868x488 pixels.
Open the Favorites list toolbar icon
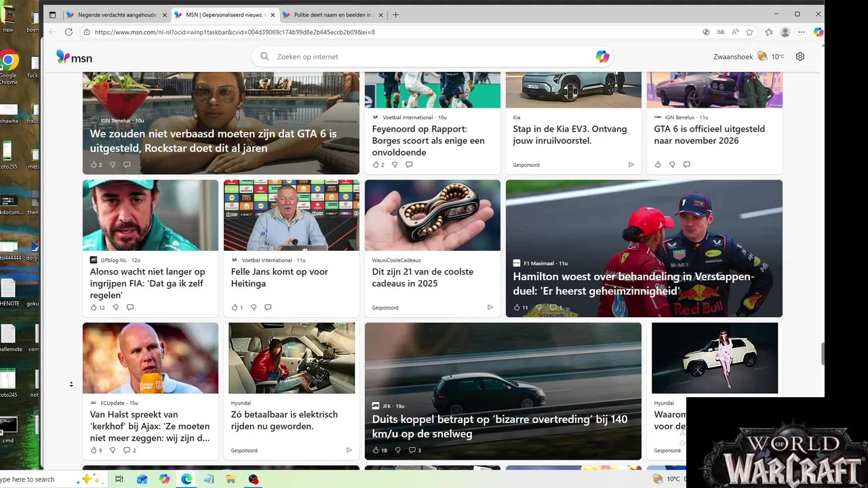click(769, 32)
